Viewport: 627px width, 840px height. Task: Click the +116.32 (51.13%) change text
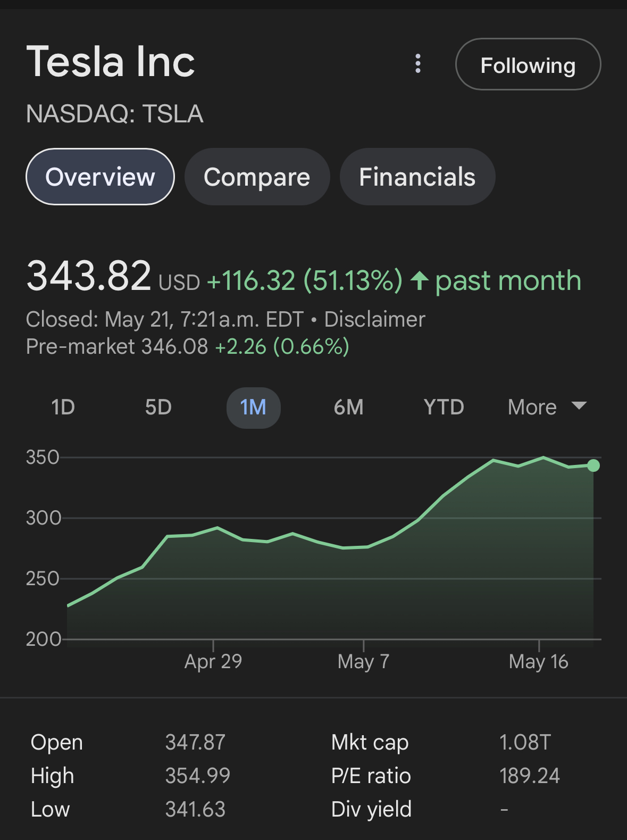pyautogui.click(x=305, y=280)
